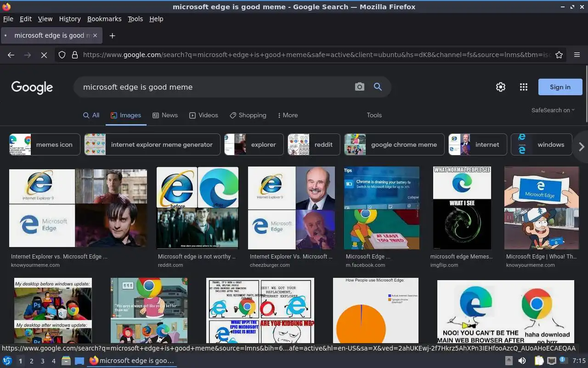Switch to workspace 4
This screenshot has width=588, height=368.
click(54, 361)
